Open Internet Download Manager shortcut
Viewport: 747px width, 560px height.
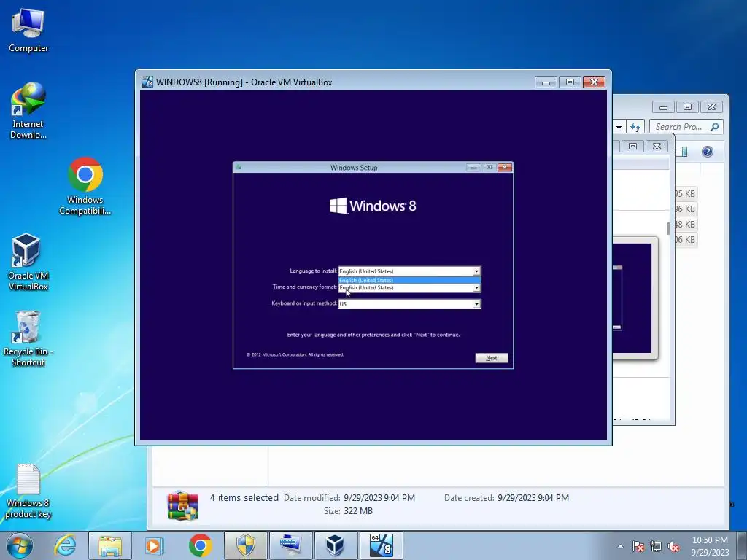28,111
